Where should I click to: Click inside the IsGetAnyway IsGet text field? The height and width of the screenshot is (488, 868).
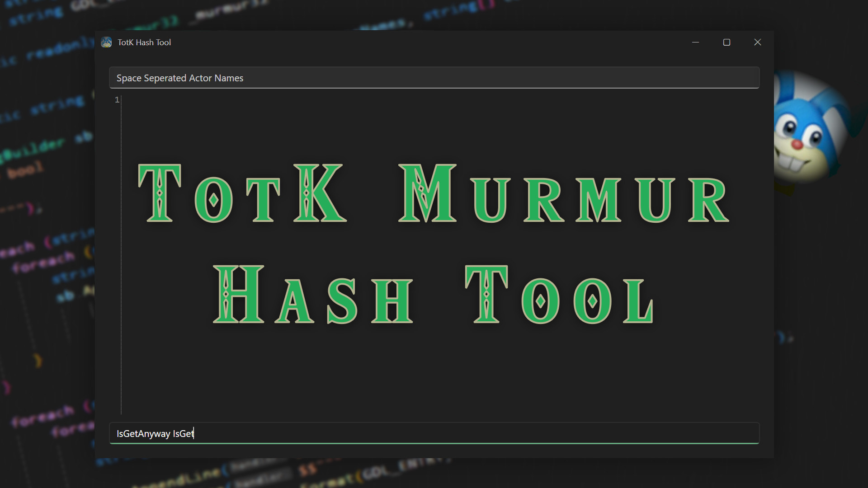(407, 433)
